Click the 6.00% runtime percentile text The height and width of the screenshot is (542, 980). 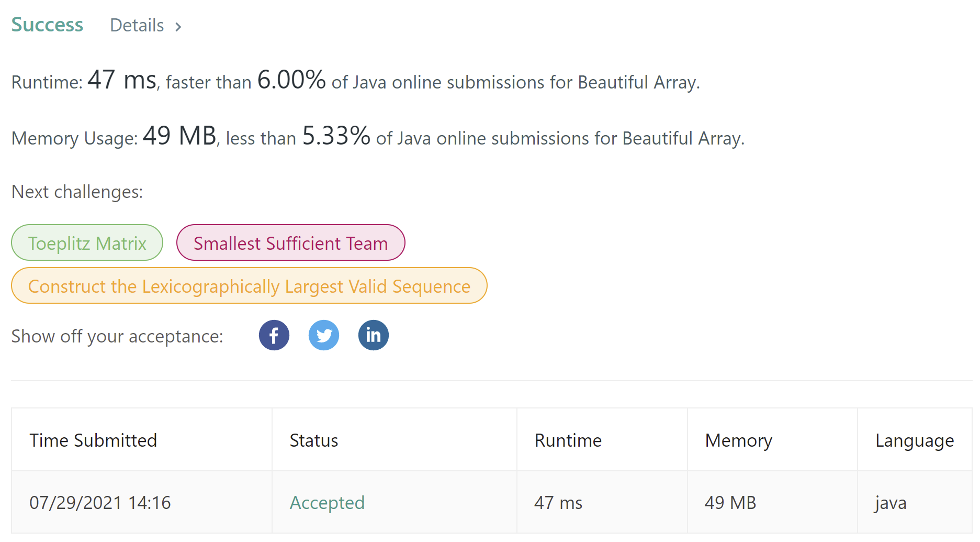[291, 80]
